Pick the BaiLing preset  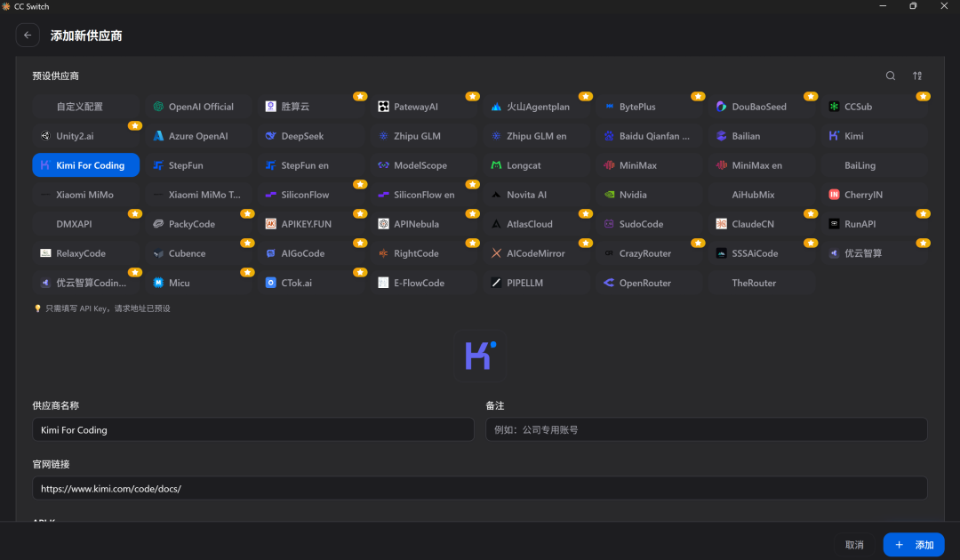[875, 165]
